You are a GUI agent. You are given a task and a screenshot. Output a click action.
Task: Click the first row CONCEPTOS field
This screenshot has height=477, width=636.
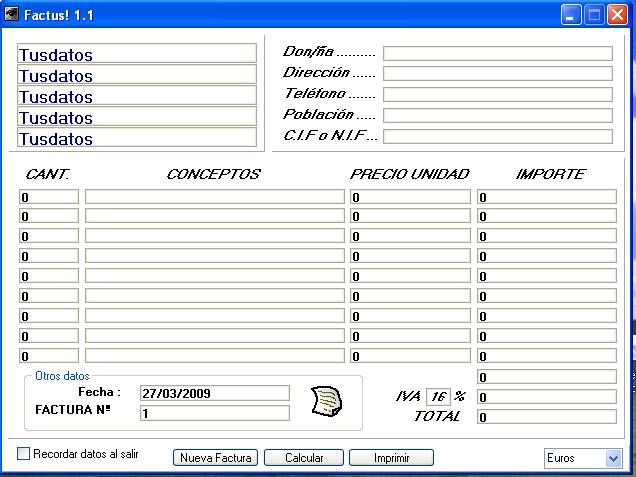[x=215, y=197]
